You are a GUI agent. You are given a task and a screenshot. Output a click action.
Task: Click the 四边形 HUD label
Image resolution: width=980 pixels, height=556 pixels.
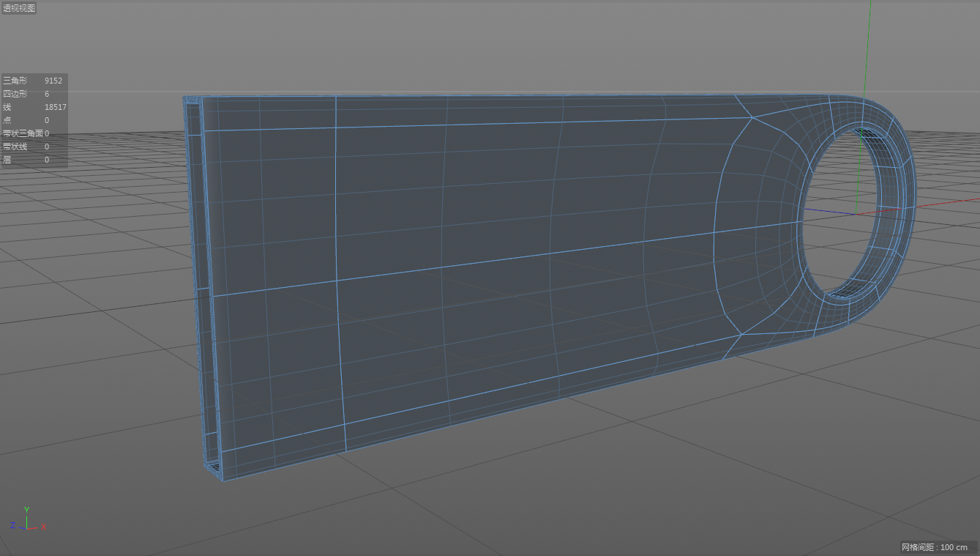15,94
